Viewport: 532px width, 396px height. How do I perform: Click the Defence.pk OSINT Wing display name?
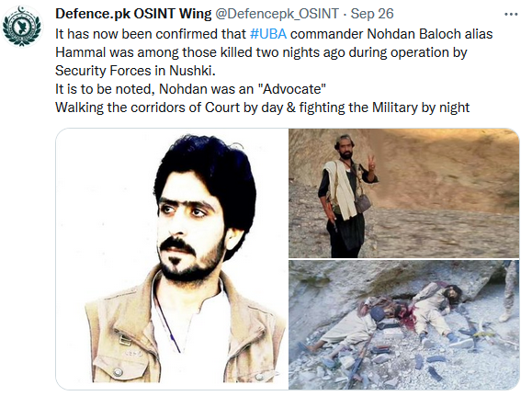tap(133, 14)
